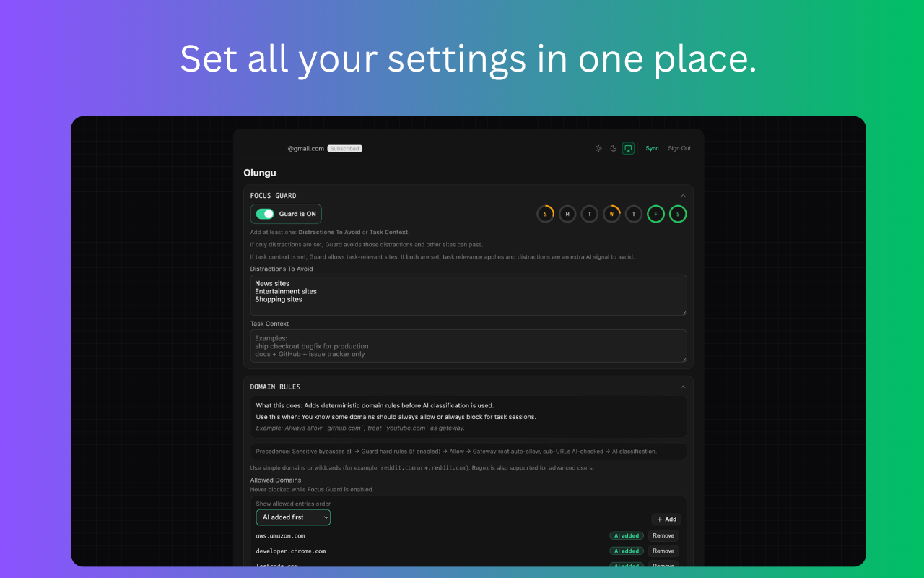924x578 pixels.
Task: Select the Saturday schedule circle
Action: (x=678, y=214)
